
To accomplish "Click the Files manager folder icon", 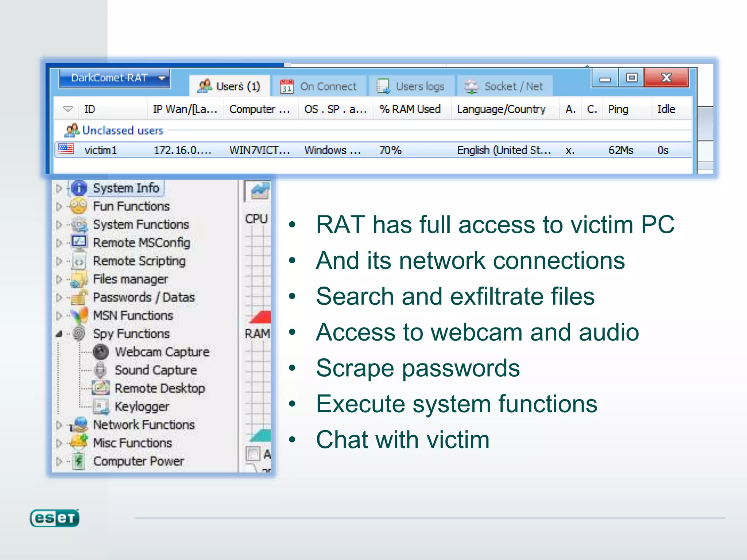I will [x=79, y=279].
